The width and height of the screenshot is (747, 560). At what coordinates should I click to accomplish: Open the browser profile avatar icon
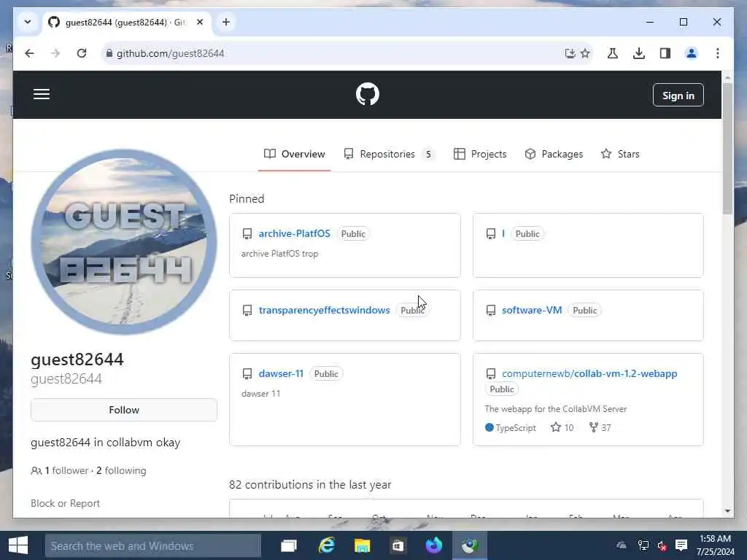coord(692,53)
